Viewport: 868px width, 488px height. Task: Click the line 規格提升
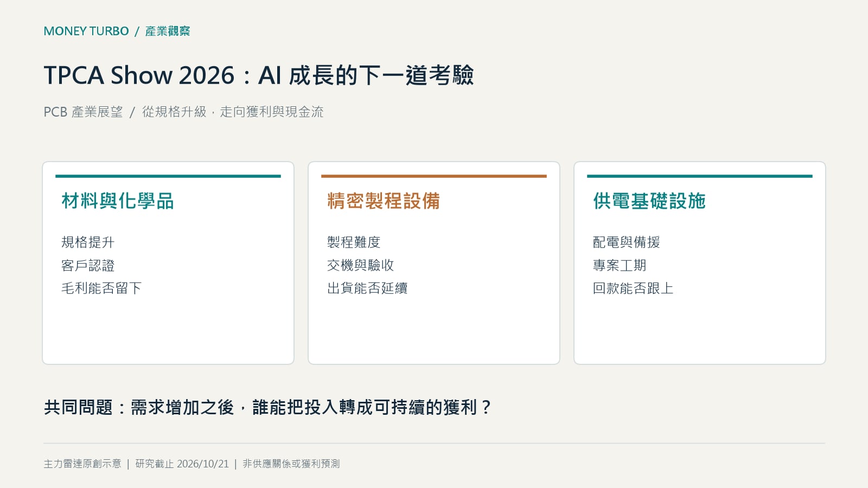[88, 242]
